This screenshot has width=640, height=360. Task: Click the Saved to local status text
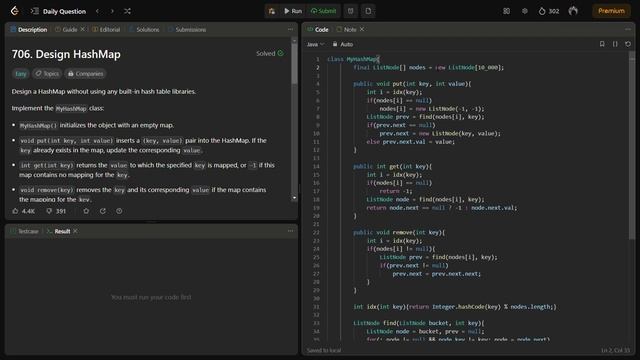point(324,350)
